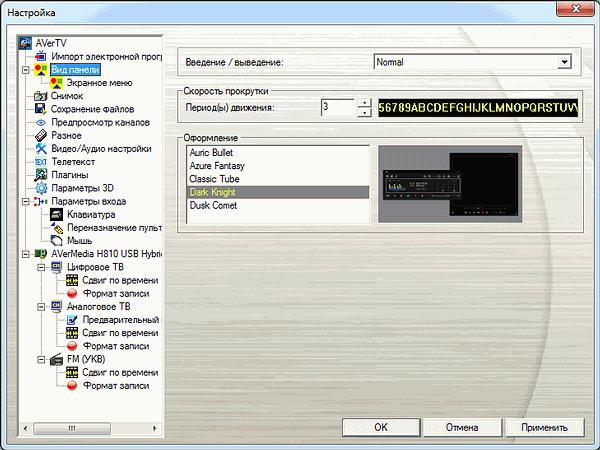
Task: Increase the Период(ы) движения value
Action: 365,103
